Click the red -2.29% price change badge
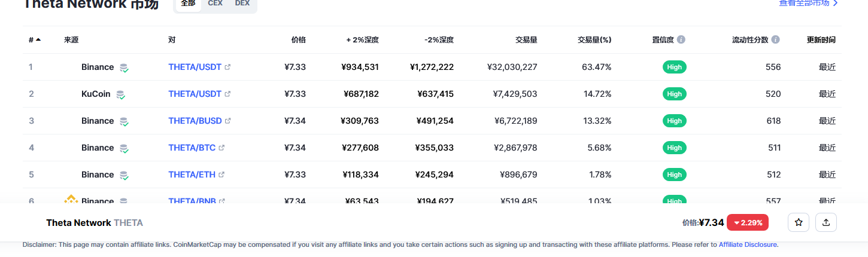 coord(748,222)
